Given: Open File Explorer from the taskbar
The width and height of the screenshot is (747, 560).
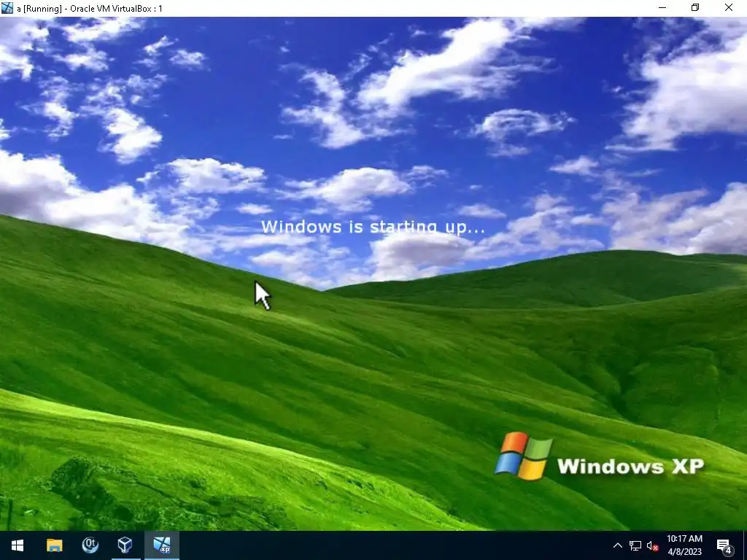Looking at the screenshot, I should [x=54, y=545].
